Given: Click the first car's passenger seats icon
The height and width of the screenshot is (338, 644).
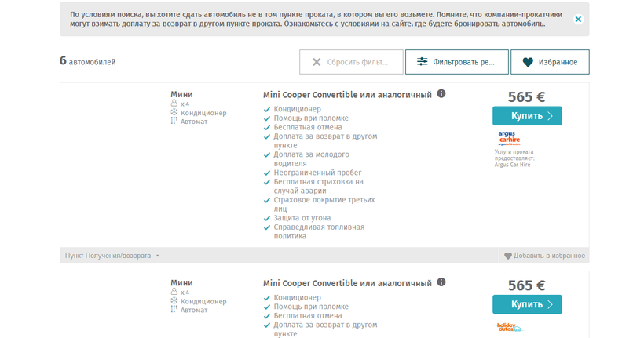Looking at the screenshot, I should point(174,104).
